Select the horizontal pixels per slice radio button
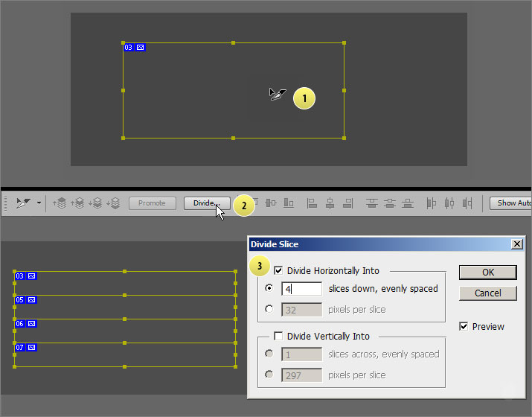Viewport: 532px width, 417px height. (x=269, y=309)
